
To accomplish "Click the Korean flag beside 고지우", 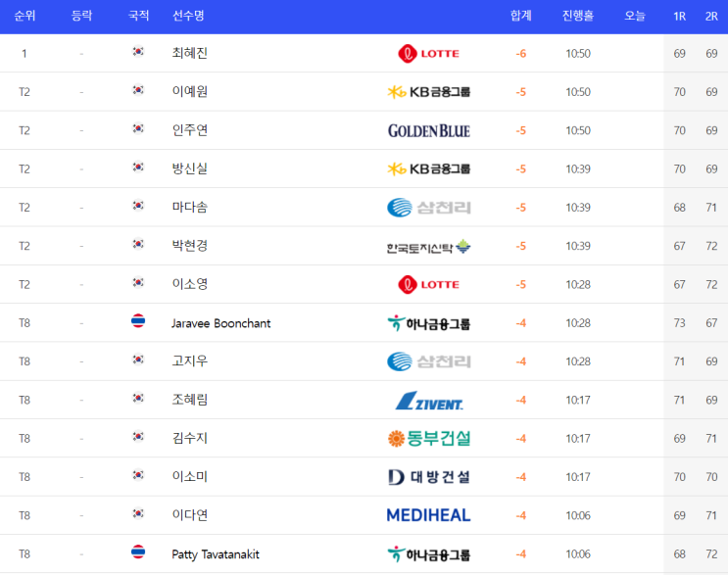I will pos(138,359).
